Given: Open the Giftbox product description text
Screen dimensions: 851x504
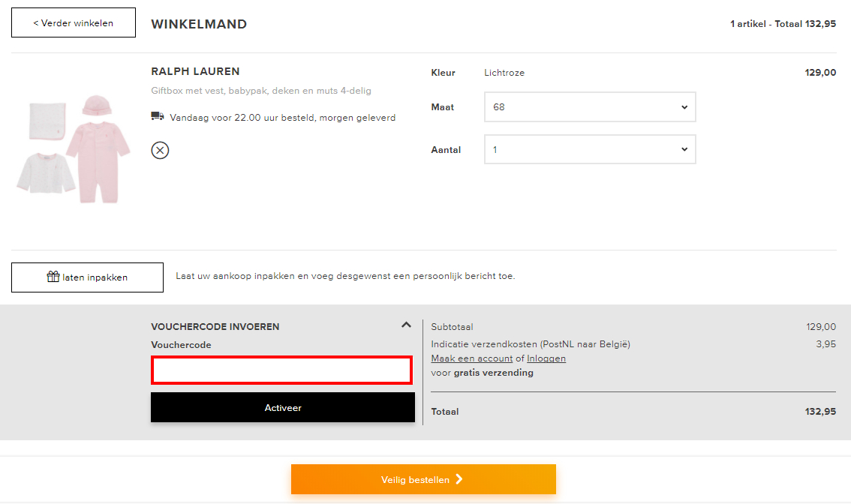Looking at the screenshot, I should [x=261, y=91].
